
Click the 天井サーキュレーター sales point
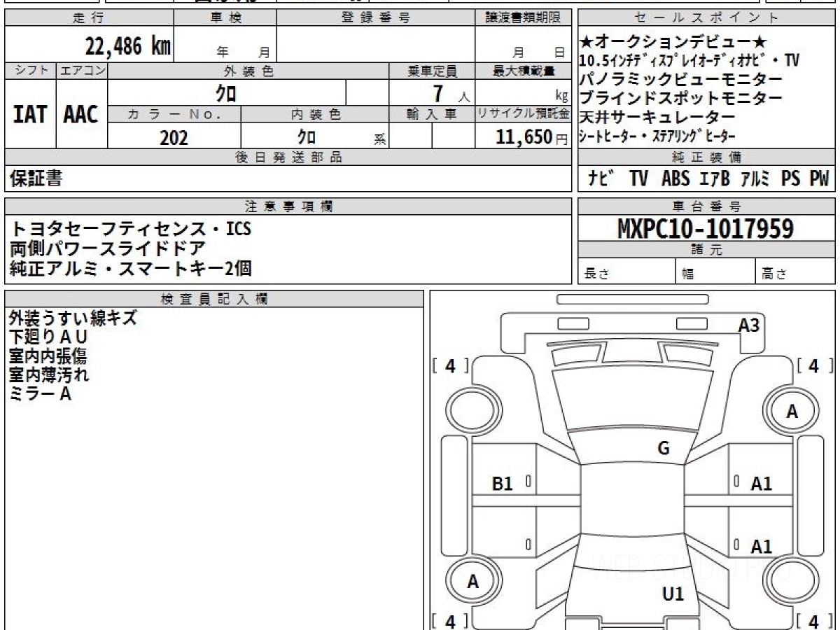point(657,117)
